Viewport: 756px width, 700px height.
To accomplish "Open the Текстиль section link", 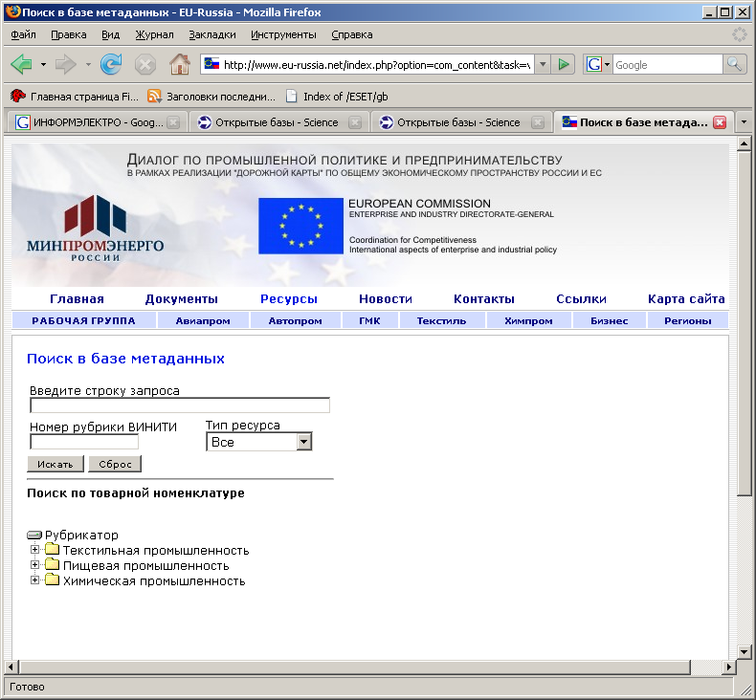I will pyautogui.click(x=442, y=321).
